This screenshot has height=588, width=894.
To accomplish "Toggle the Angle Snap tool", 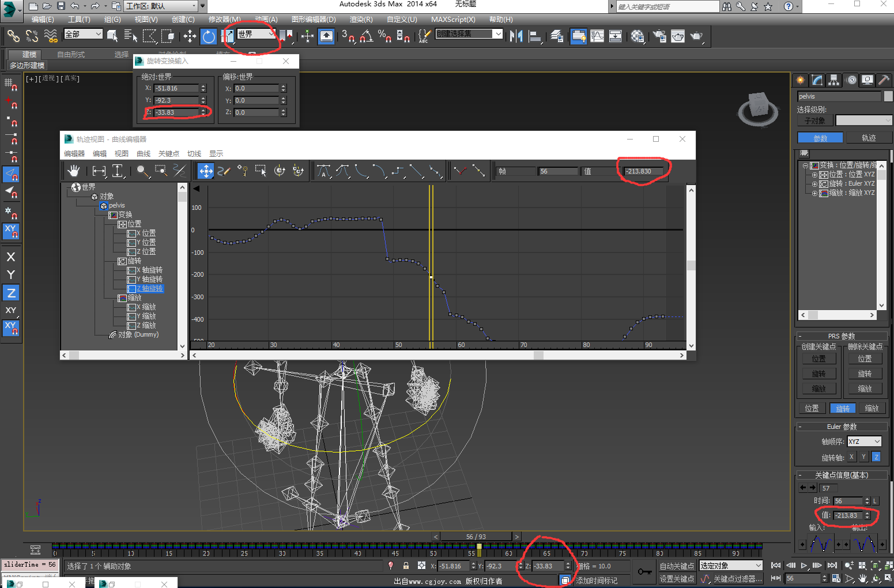I will [x=367, y=36].
